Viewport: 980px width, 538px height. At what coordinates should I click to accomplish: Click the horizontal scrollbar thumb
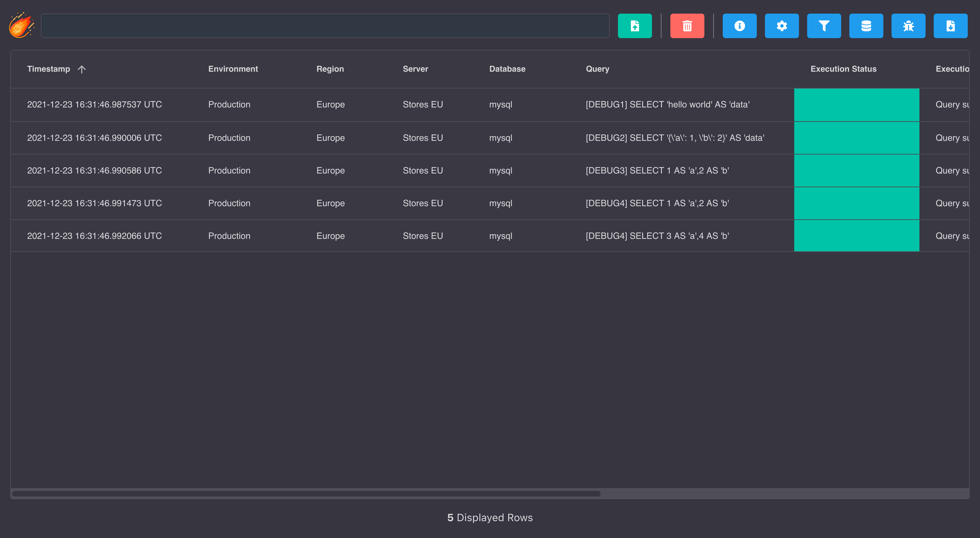pos(306,494)
